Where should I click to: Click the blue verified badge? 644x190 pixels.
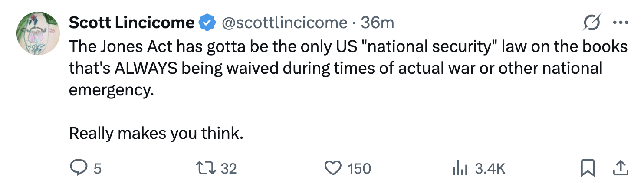point(208,23)
